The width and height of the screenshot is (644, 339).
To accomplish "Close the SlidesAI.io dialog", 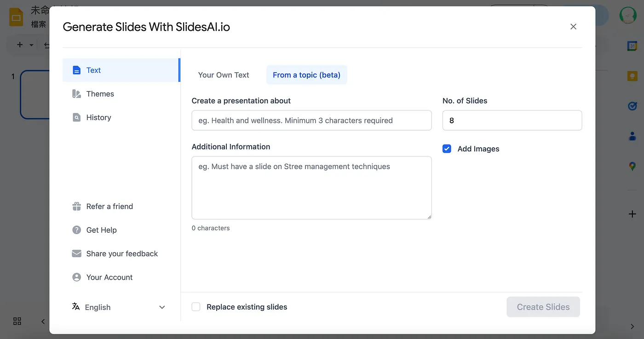I will [x=573, y=27].
